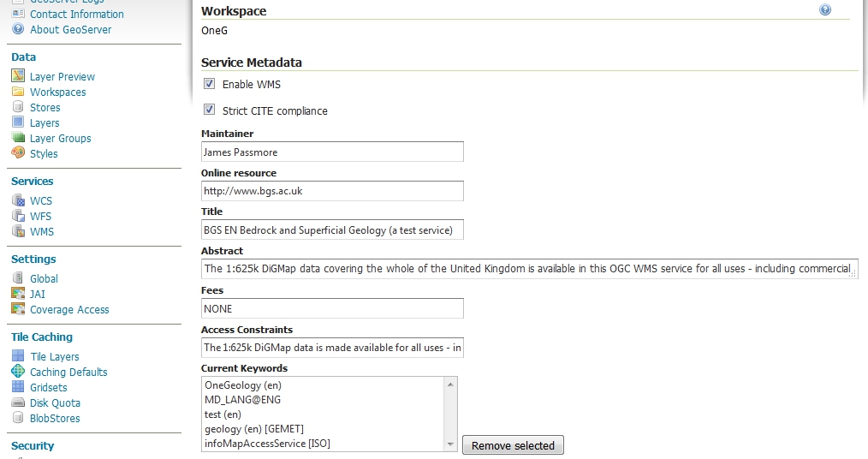Screen dimensions: 868x459
Task: Click the Layer Preview icon
Action: click(x=18, y=76)
